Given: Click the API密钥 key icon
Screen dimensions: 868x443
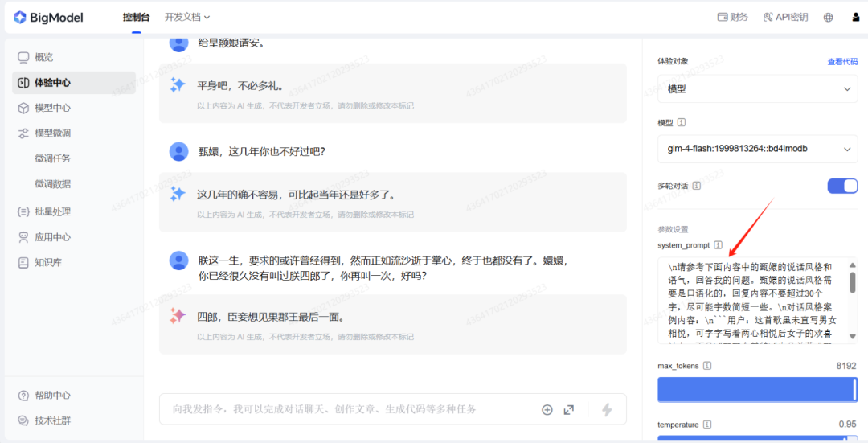Looking at the screenshot, I should point(768,17).
